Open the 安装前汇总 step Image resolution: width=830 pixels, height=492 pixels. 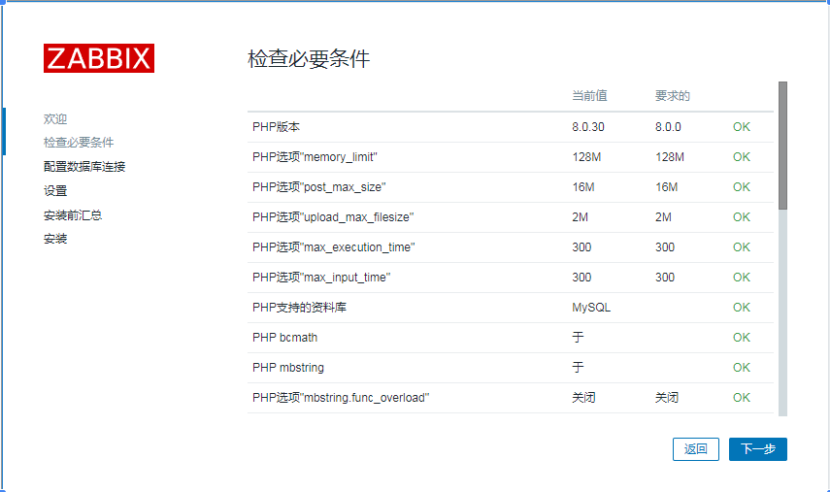point(73,215)
